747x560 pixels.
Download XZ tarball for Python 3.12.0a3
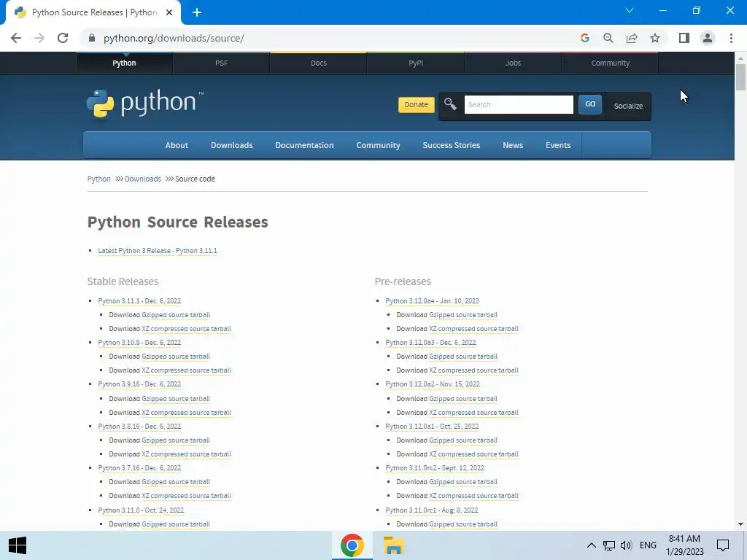(x=474, y=370)
